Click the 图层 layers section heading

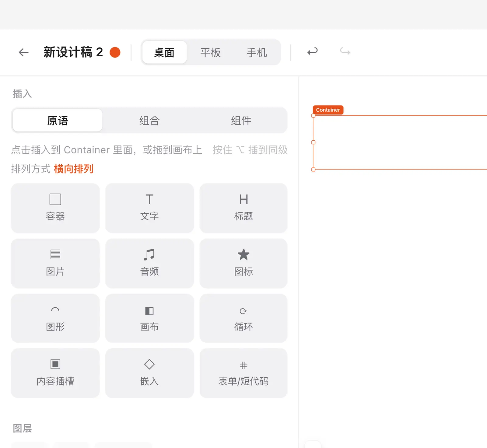click(22, 428)
